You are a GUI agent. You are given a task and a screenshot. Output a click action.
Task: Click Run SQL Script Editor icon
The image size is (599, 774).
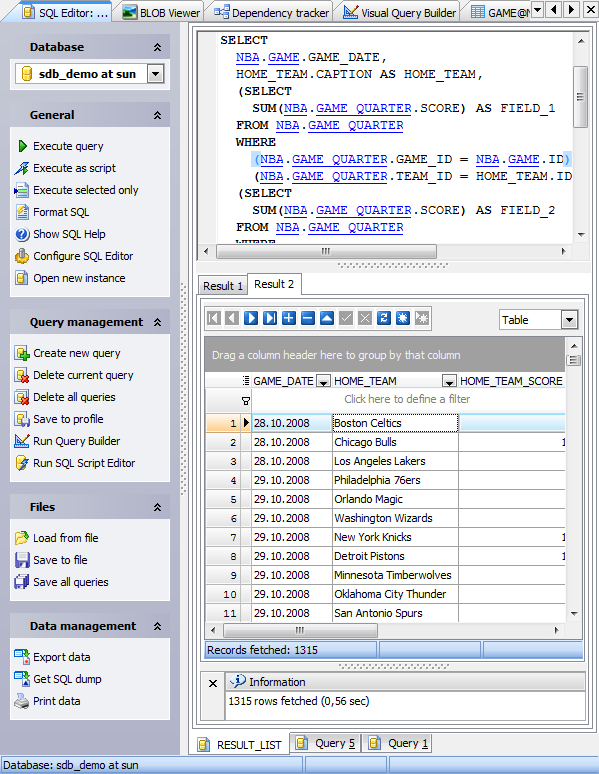tap(22, 463)
